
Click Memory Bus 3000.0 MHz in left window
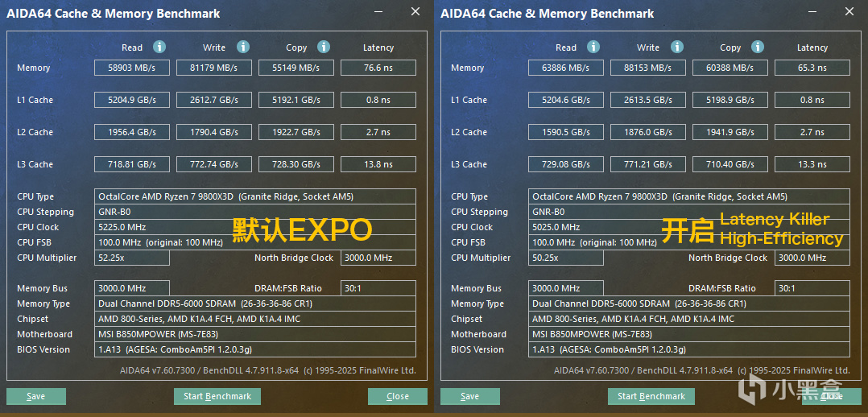pos(132,288)
